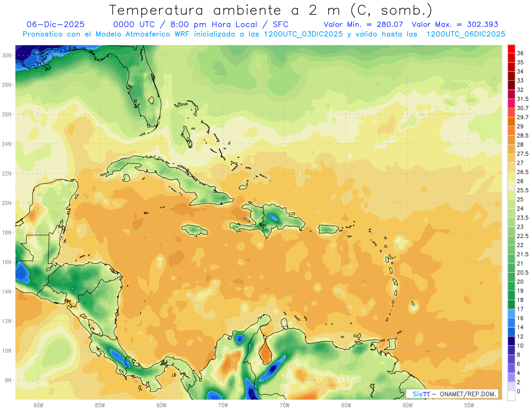Click the '12' value on the color scale

[x=520, y=337]
